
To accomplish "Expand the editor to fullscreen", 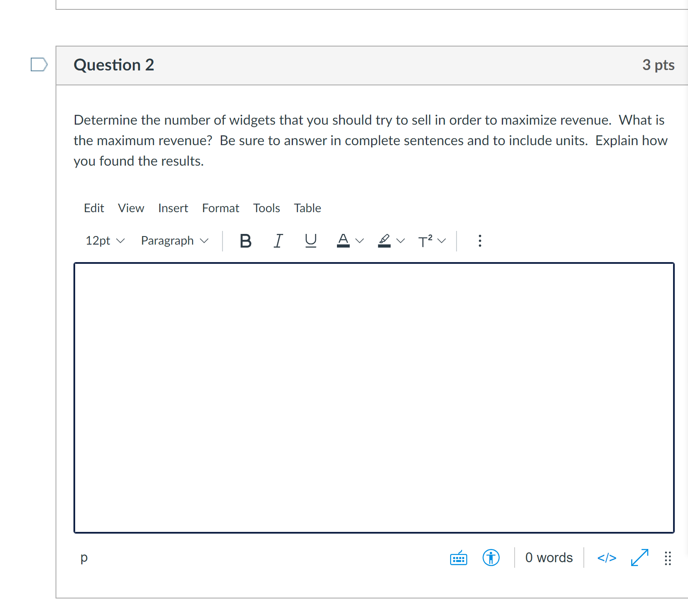I will tap(639, 558).
